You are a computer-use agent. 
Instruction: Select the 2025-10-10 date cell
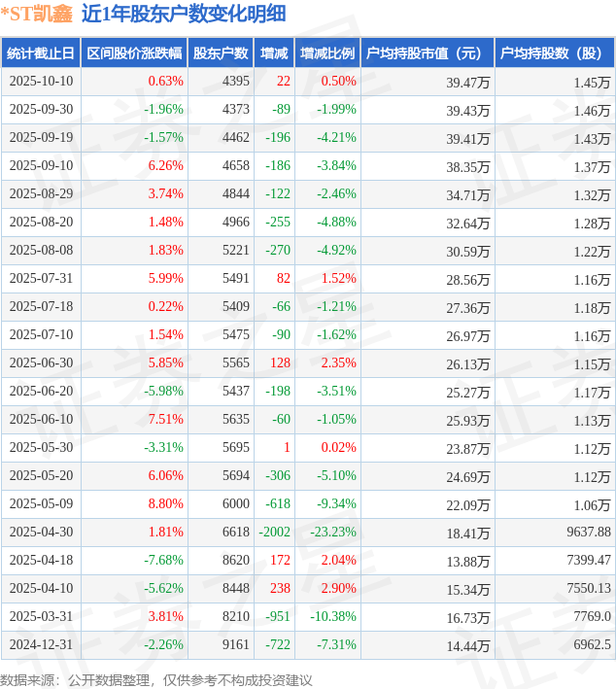click(x=41, y=82)
